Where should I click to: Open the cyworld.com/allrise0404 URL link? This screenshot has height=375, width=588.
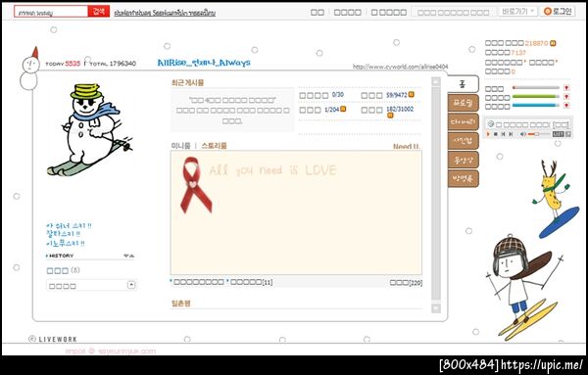click(x=400, y=67)
